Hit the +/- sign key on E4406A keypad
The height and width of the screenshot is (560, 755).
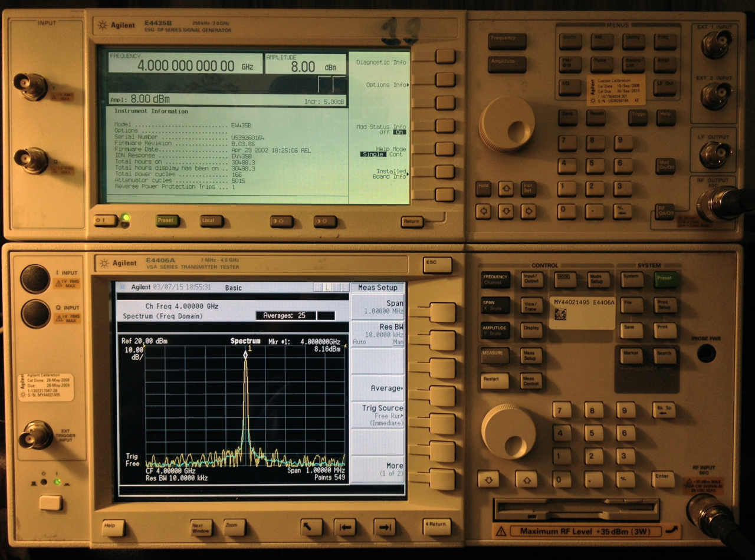[625, 479]
